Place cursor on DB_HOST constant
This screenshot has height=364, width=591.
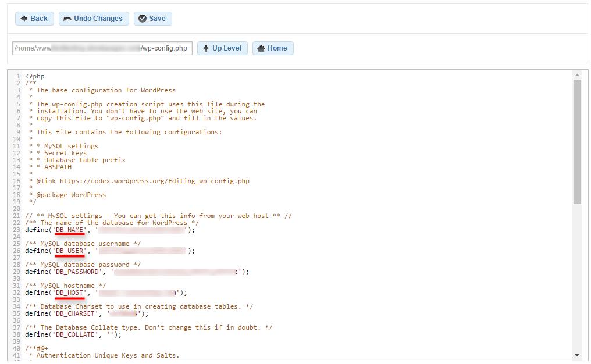[70, 292]
